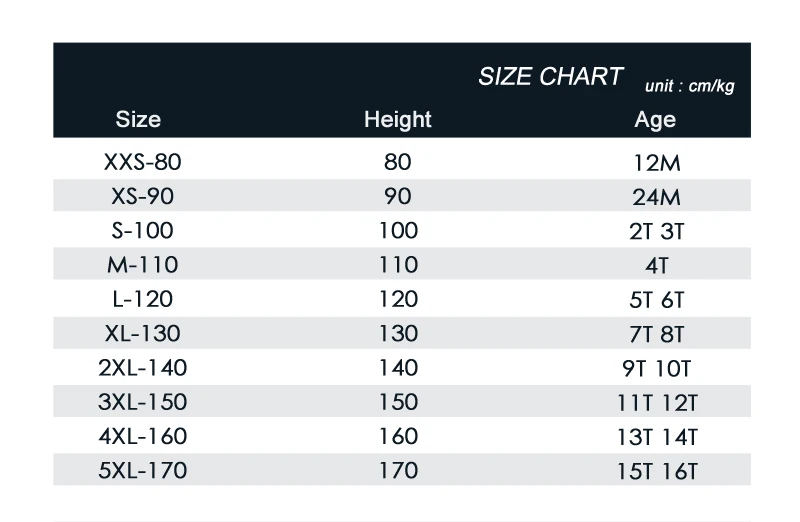Select the Age column header
The height and width of the screenshot is (522, 800).
[655, 120]
